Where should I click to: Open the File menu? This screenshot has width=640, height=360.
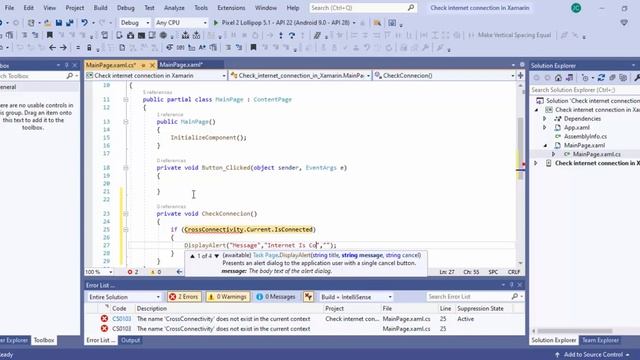(x=9, y=8)
